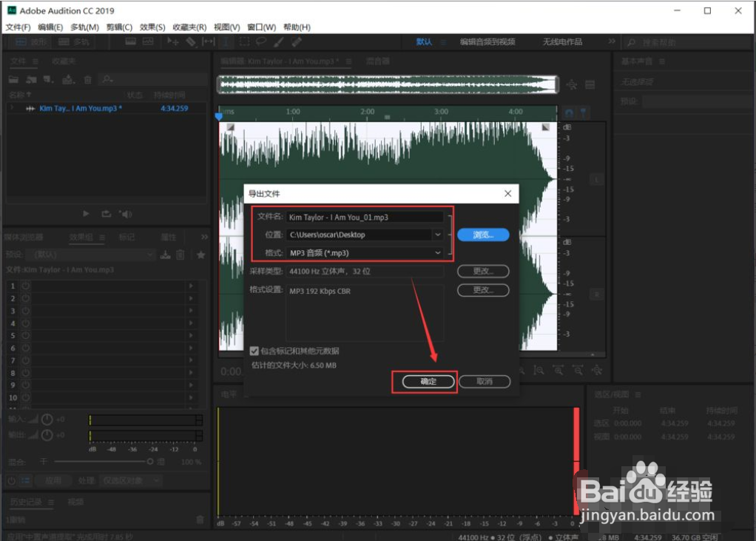Click the 混合 dry/wet mix slider
The height and width of the screenshot is (541, 756).
pos(103,462)
